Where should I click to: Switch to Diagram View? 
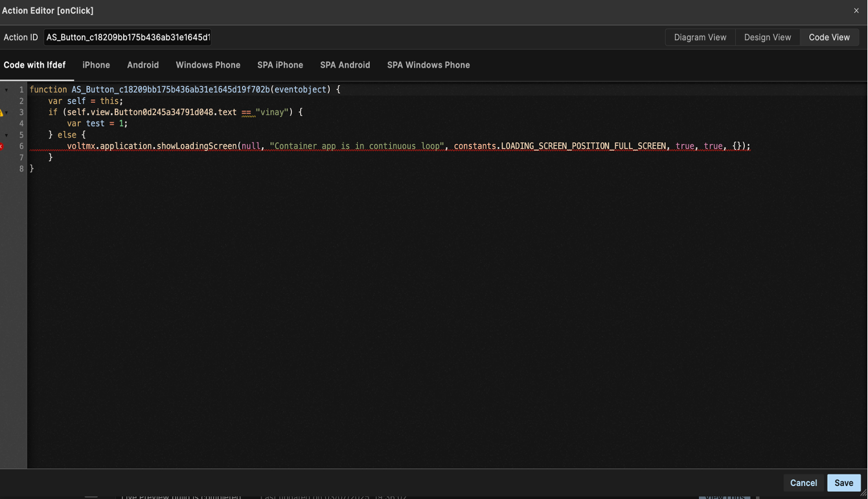(x=700, y=38)
